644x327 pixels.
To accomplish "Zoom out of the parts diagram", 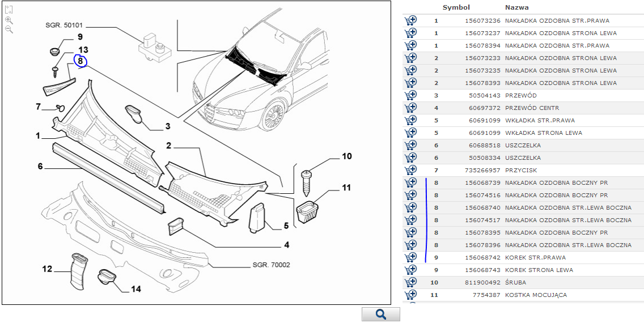I will [9, 29].
